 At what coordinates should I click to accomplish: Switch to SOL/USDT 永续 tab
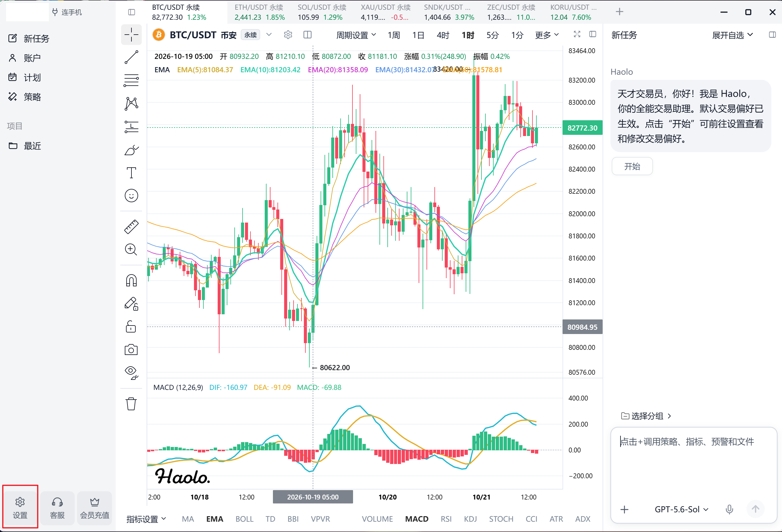(322, 12)
